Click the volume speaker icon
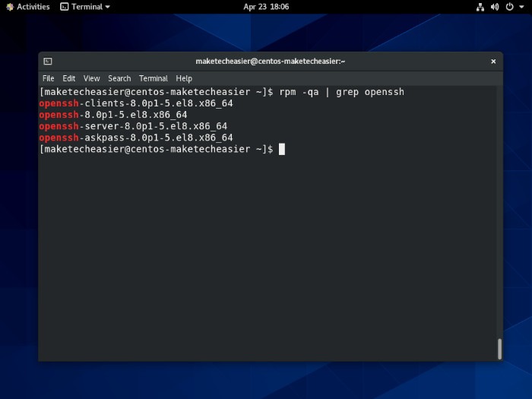Viewport: 532px width, 399px height. tap(495, 7)
